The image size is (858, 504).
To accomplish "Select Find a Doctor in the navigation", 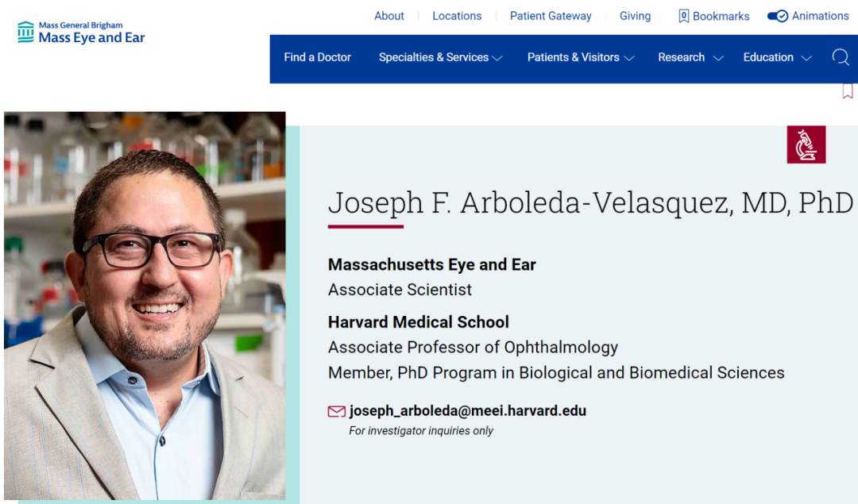I will [318, 57].
